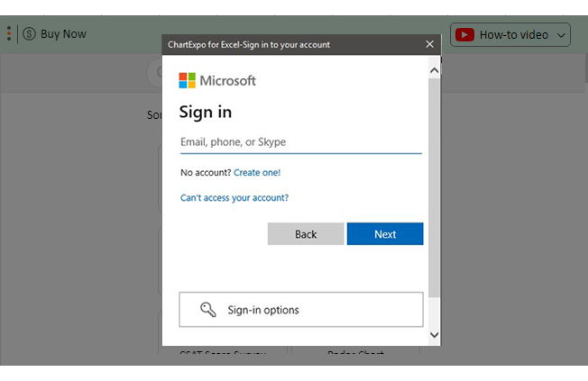Click the dialog vertical scrollbar thumb
Image resolution: width=588 pixels, height=381 pixels.
coord(435,187)
